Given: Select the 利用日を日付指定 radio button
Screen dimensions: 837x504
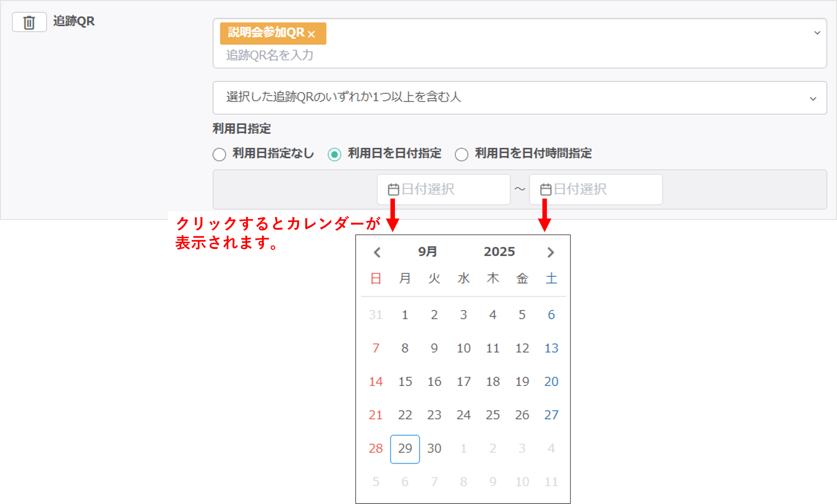Looking at the screenshot, I should (x=334, y=154).
